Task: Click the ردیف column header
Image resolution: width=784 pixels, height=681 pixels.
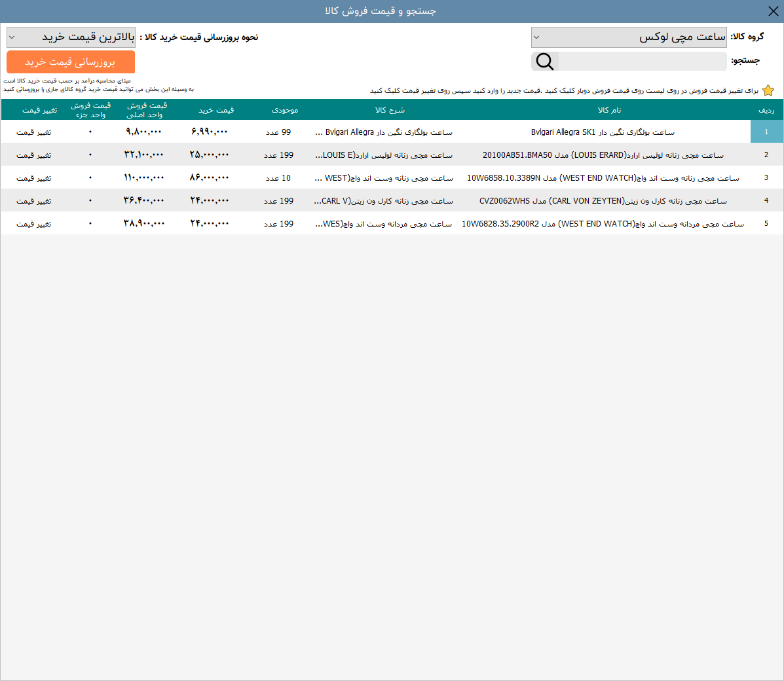Action: pyautogui.click(x=766, y=110)
